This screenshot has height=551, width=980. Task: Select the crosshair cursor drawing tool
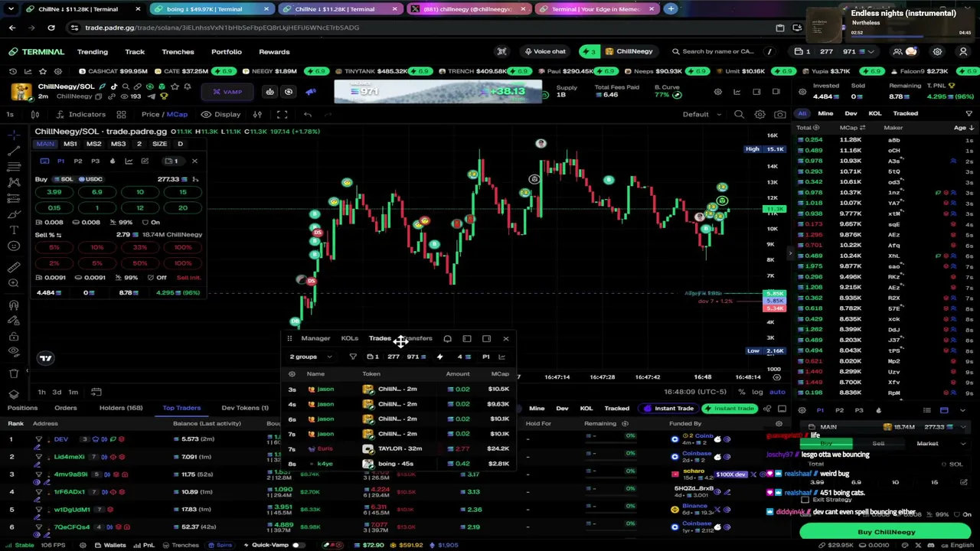(x=14, y=135)
